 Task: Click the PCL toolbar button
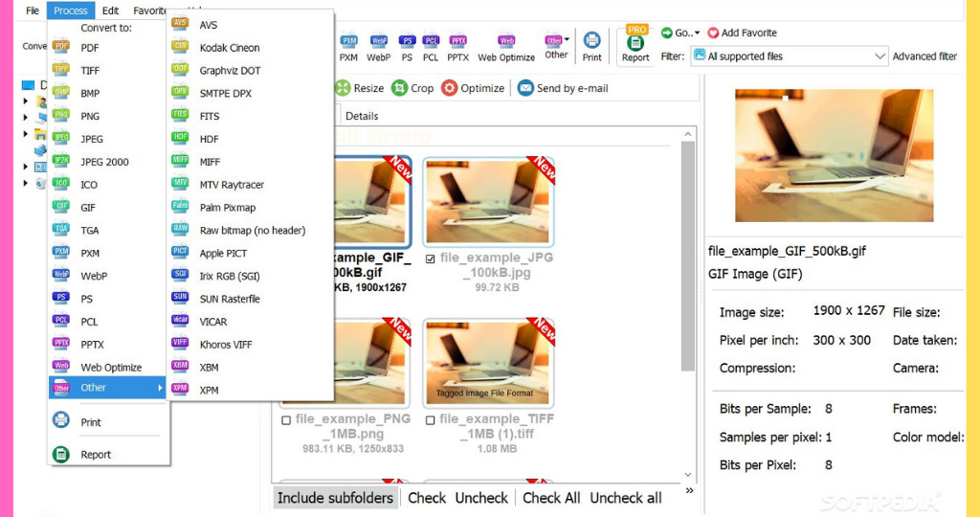click(431, 48)
